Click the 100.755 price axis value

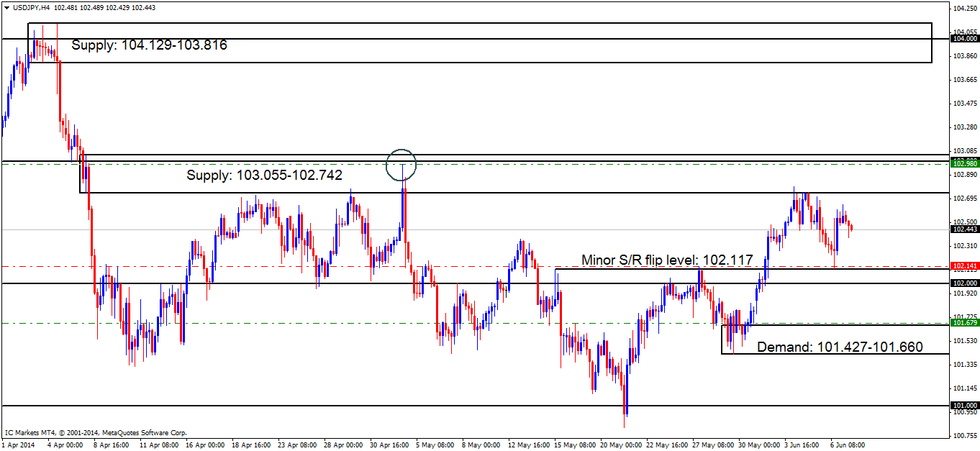pyautogui.click(x=964, y=435)
